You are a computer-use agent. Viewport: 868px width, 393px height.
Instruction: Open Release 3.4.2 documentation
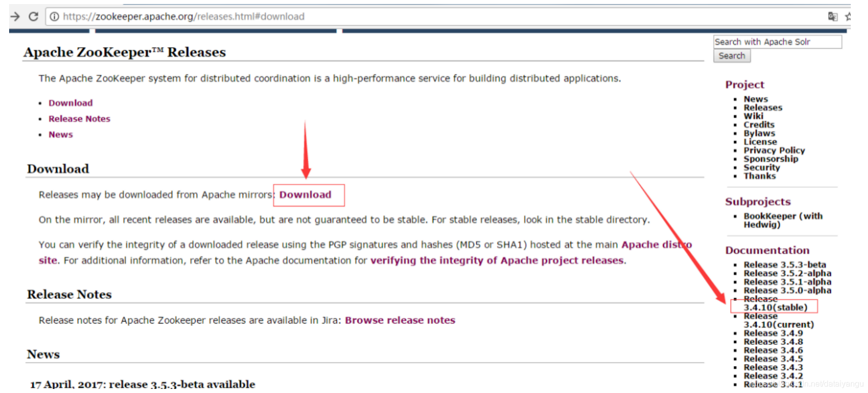click(x=773, y=377)
